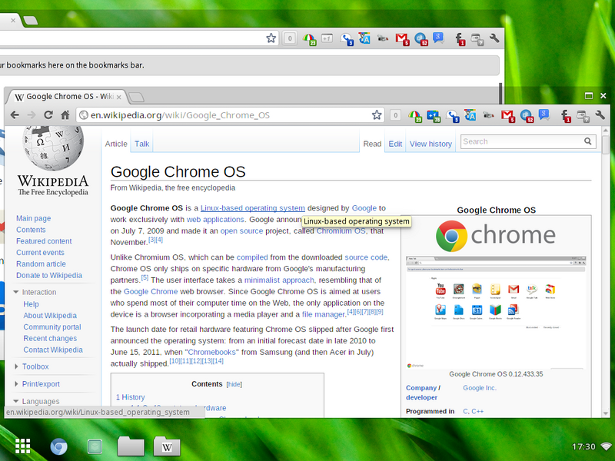Open the Edit tab
615x461 pixels.
pos(395,144)
